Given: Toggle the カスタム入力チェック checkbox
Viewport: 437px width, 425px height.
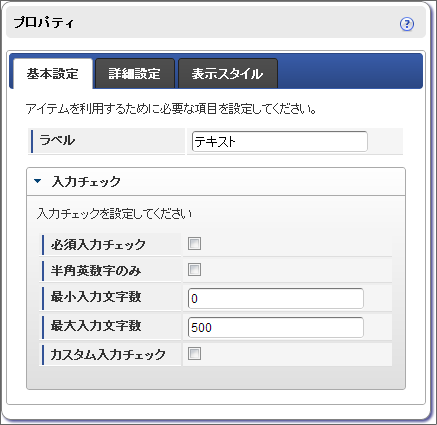Looking at the screenshot, I should 194,353.
